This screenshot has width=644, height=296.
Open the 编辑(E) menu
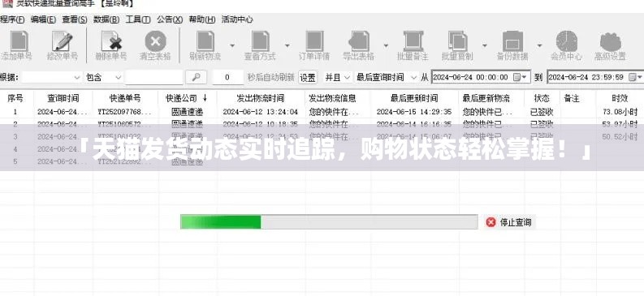44,19
